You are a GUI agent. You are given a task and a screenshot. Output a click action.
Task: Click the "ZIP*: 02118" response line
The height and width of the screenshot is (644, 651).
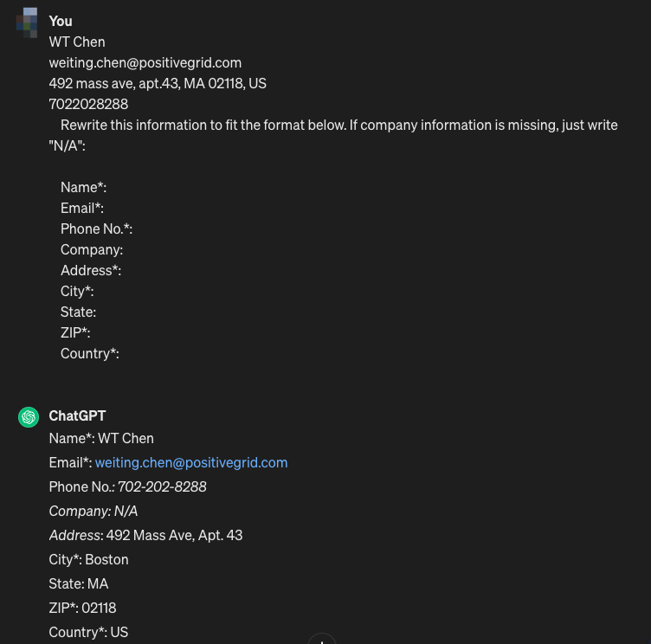(x=82, y=608)
